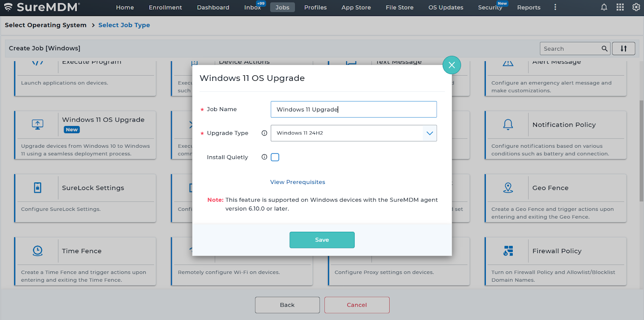The height and width of the screenshot is (320, 644).
Task: Click the 'Launch applications on devices.' description
Action: [x=64, y=83]
